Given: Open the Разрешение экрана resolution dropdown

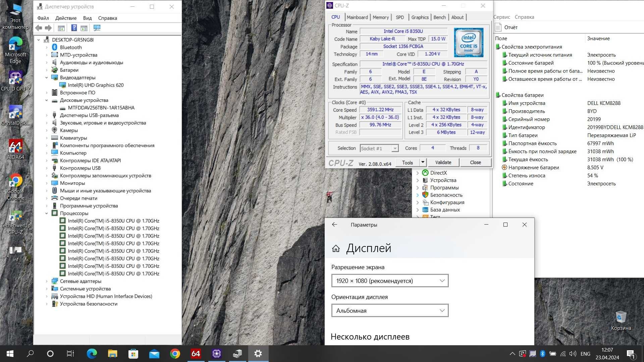Looking at the screenshot, I should coord(390,281).
